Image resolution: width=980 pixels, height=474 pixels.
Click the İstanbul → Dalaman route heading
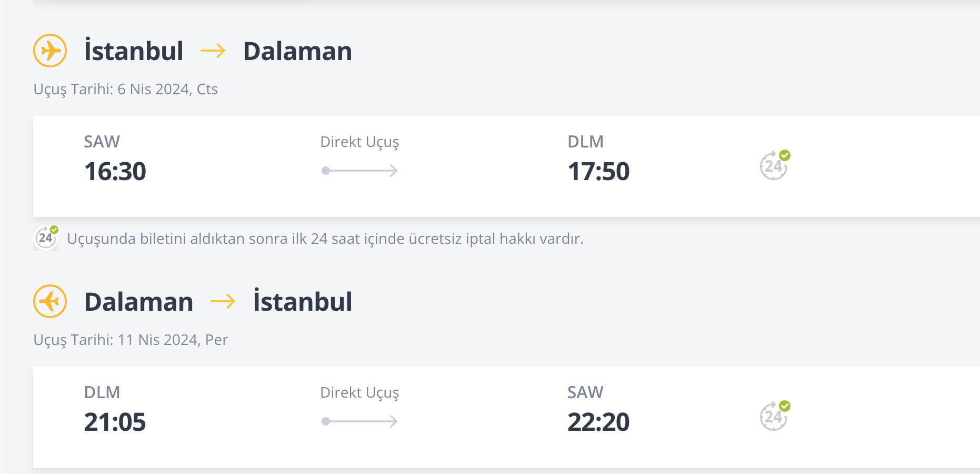[218, 51]
